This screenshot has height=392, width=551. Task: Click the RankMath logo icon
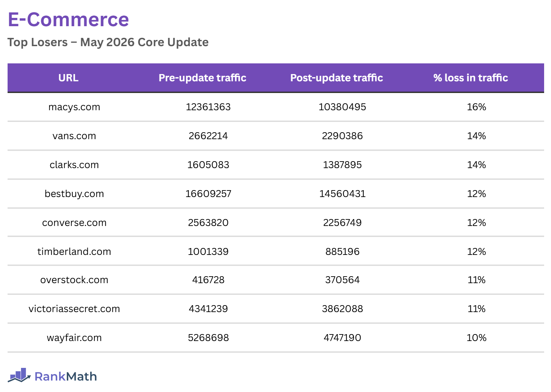(19, 375)
